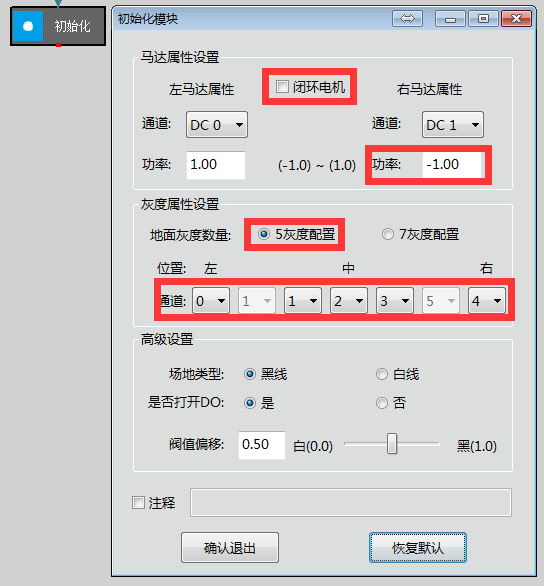
Task: Click the 阈值偏移 slider handle
Action: point(392,444)
